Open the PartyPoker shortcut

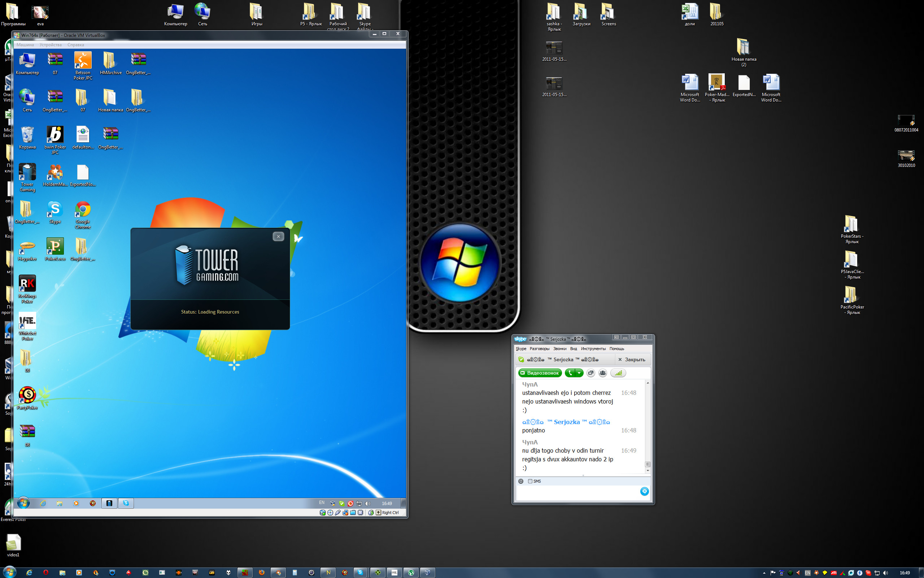pyautogui.click(x=27, y=398)
